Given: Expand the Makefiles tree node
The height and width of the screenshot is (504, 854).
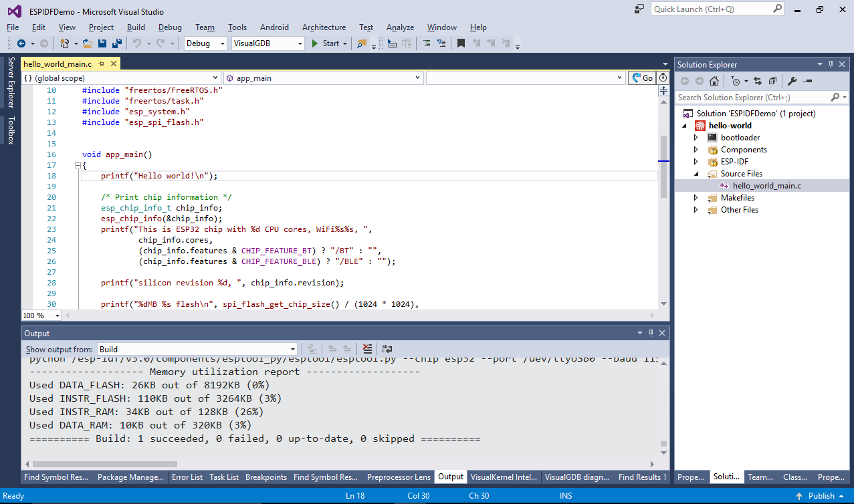Looking at the screenshot, I should click(696, 198).
